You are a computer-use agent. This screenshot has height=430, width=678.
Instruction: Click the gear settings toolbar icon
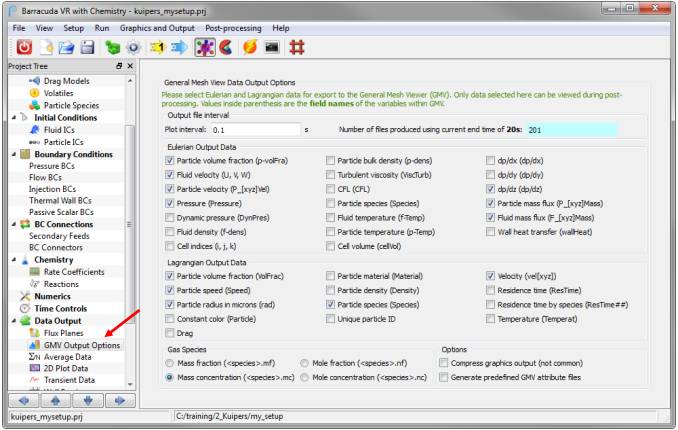pyautogui.click(x=134, y=47)
